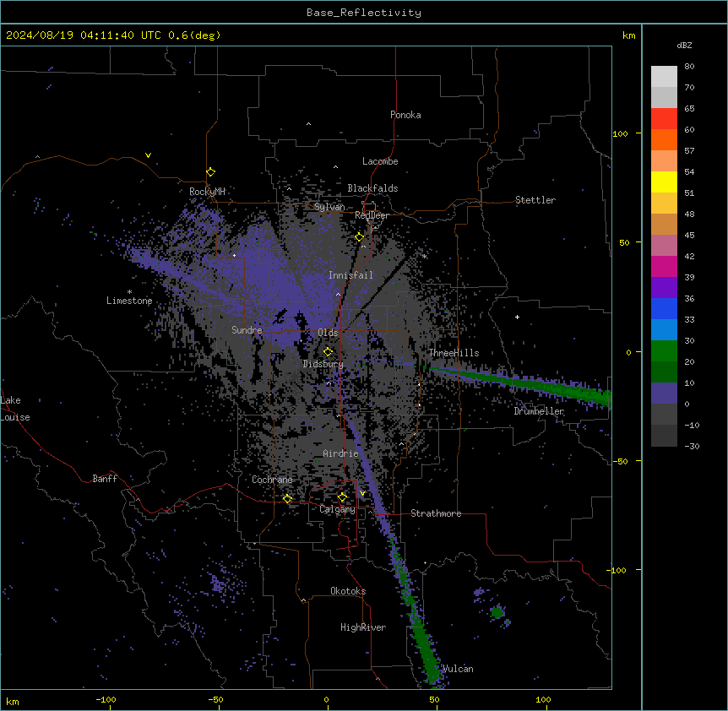
Task: Click the RockyMH town label
Action: pyautogui.click(x=207, y=192)
